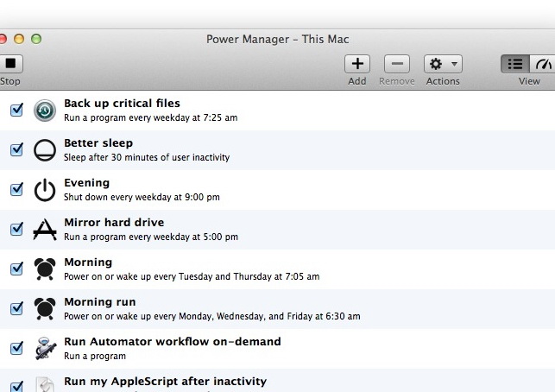Click the Stop toolbar button
The image size is (555, 392).
click(x=9, y=64)
